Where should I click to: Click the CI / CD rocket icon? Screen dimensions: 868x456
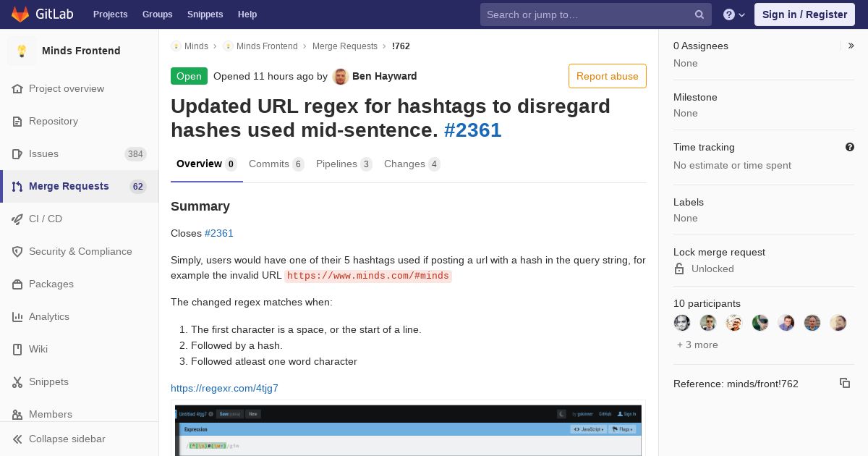(x=17, y=219)
